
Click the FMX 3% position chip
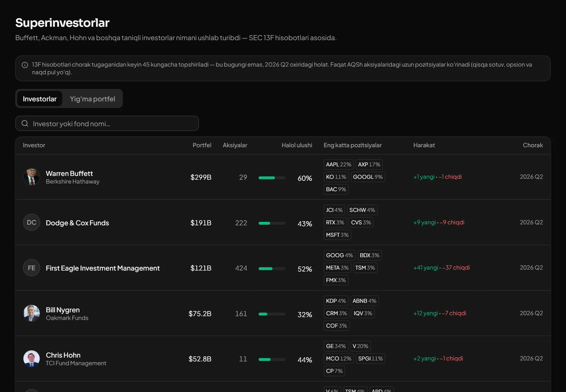(336, 280)
